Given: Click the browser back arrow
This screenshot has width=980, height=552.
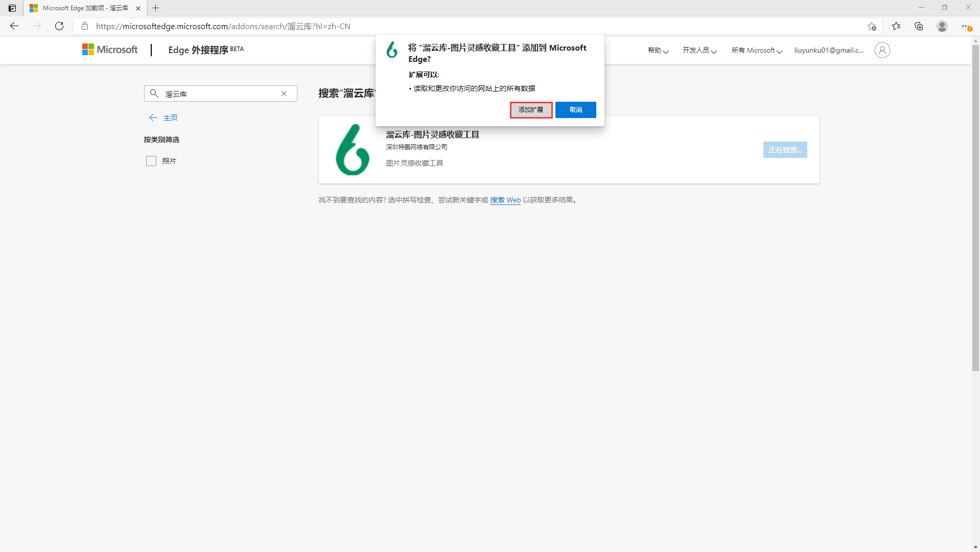Looking at the screenshot, I should tap(14, 26).
